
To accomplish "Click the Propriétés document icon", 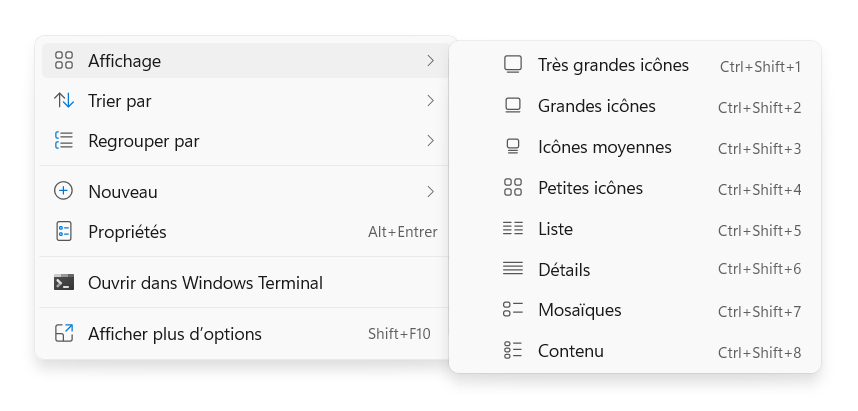I will (x=64, y=231).
